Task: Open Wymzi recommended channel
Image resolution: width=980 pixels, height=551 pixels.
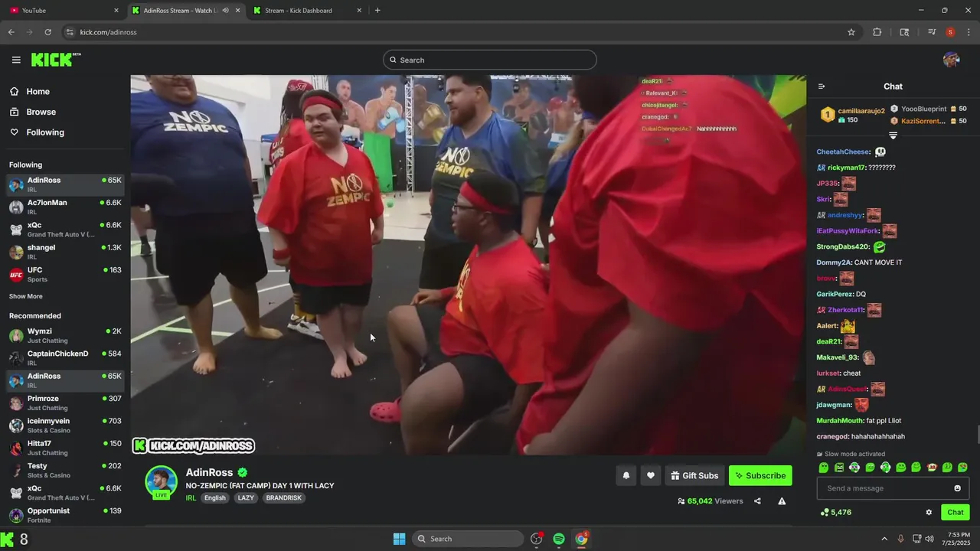Action: click(x=65, y=335)
